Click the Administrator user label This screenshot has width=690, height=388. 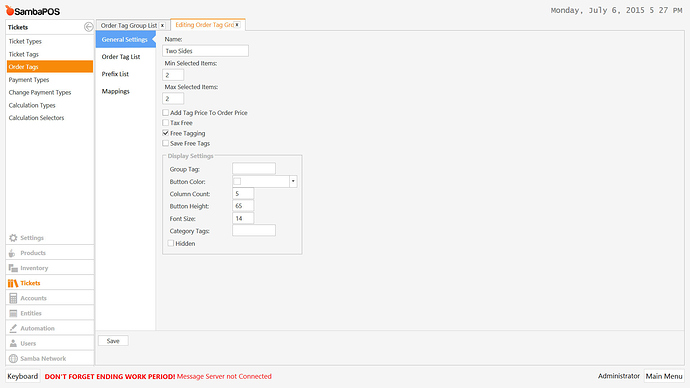tap(619, 376)
